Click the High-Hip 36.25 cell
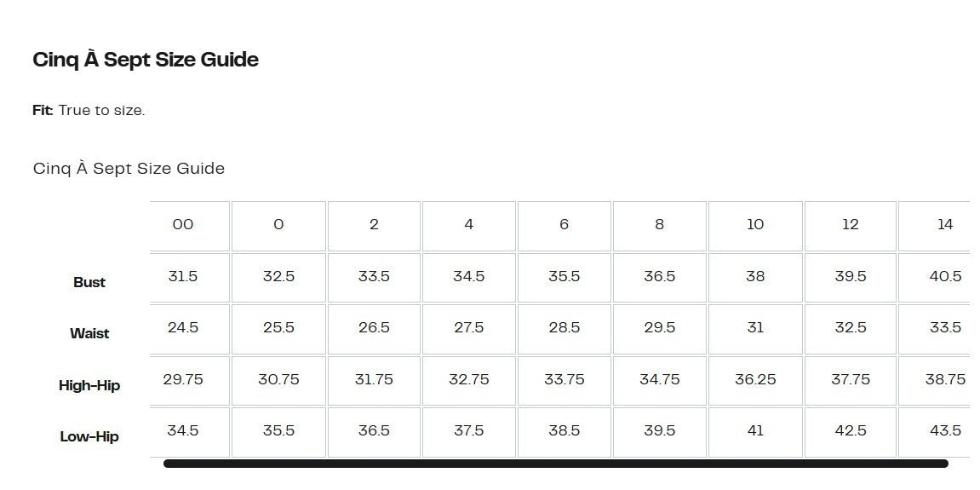Image resolution: width=980 pixels, height=490 pixels. (755, 379)
